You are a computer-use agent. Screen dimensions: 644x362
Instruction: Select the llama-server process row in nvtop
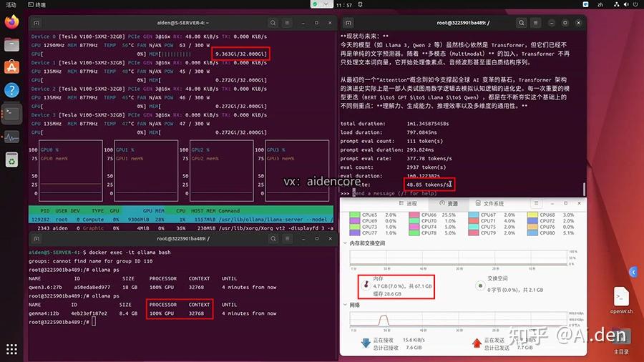pyautogui.click(x=181, y=220)
